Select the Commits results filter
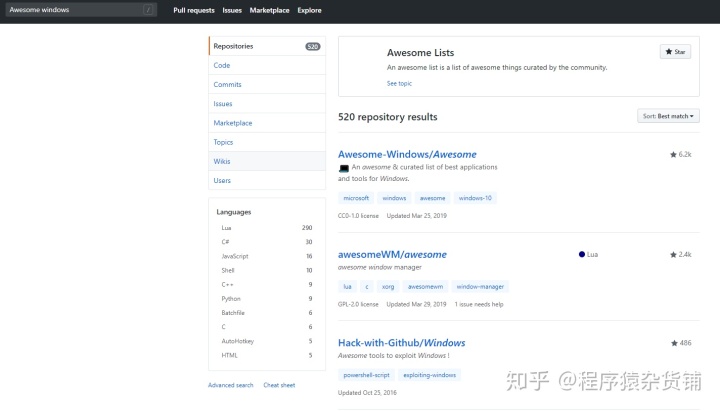This screenshot has height=411, width=720. click(x=267, y=84)
